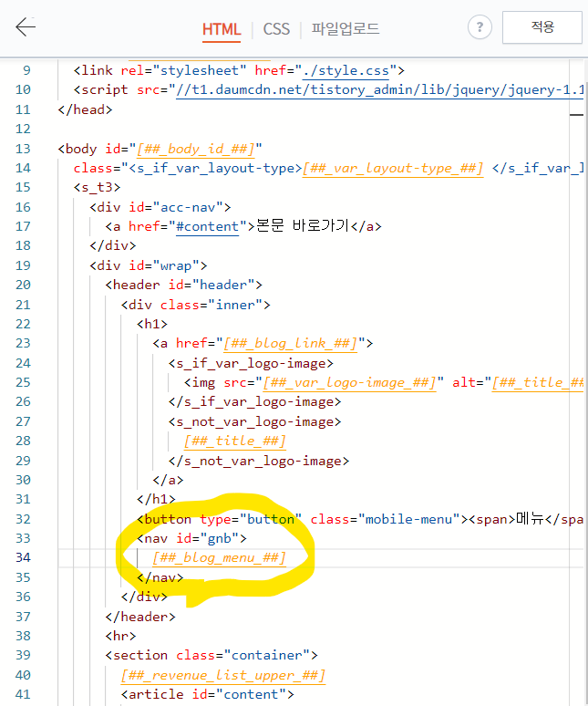The height and width of the screenshot is (706, 588).
Task: Switch to the CSS tab
Action: point(276,29)
